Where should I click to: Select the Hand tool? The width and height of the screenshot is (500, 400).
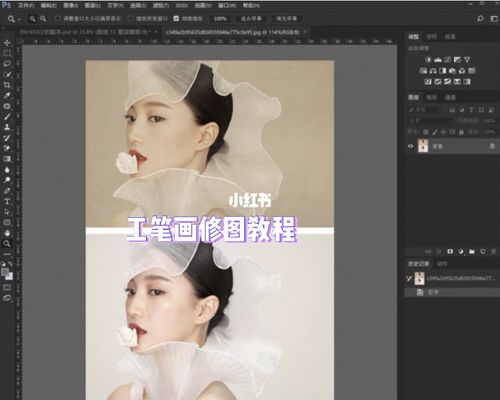(x=7, y=233)
